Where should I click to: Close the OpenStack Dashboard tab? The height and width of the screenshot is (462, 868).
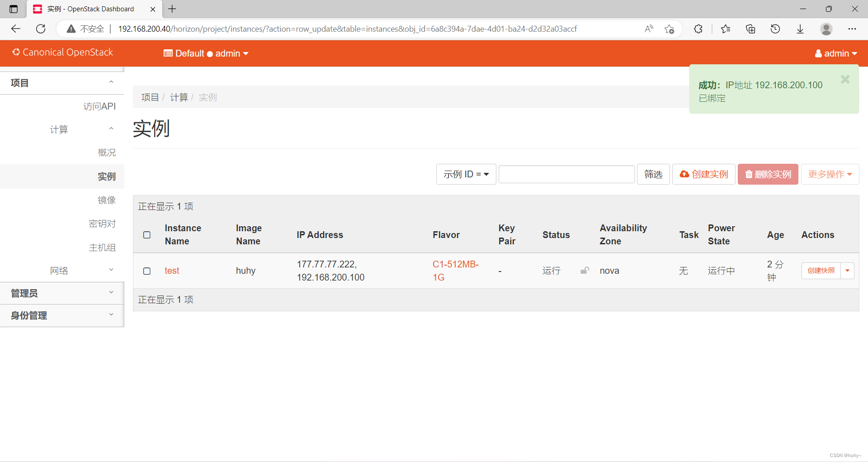click(x=153, y=9)
